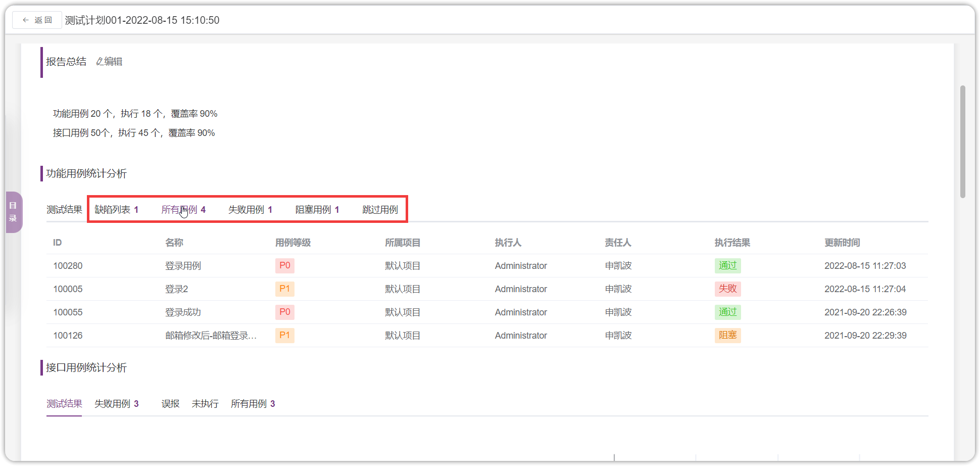Click the truncated name 邮箱修改后-邮箱登录…
Image resolution: width=980 pixels, height=466 pixels.
click(211, 336)
